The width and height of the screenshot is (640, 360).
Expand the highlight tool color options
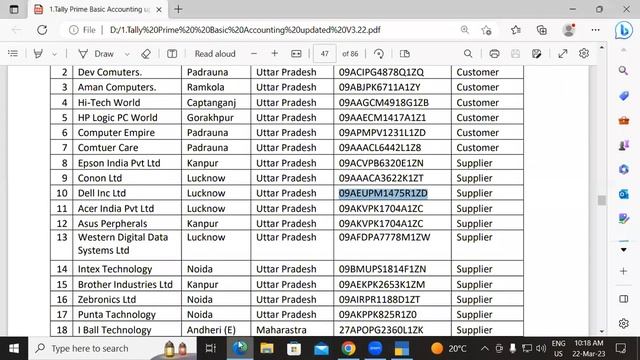(54, 54)
